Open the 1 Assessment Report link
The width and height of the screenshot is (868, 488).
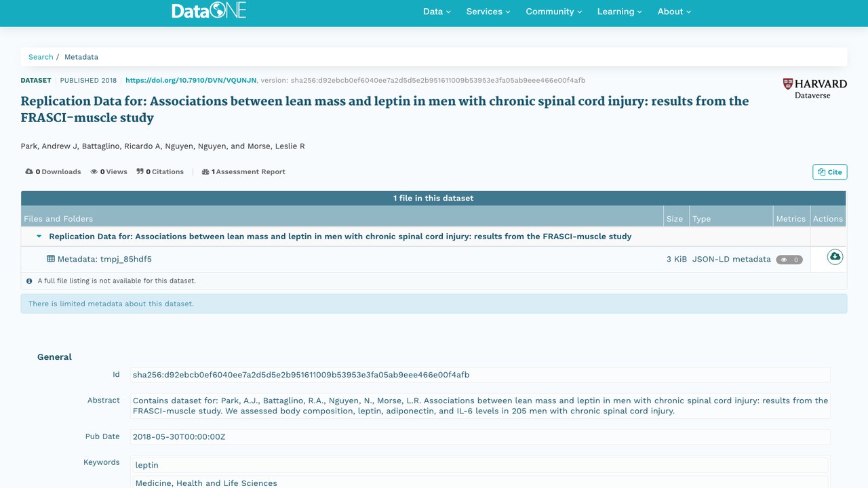pyautogui.click(x=243, y=171)
